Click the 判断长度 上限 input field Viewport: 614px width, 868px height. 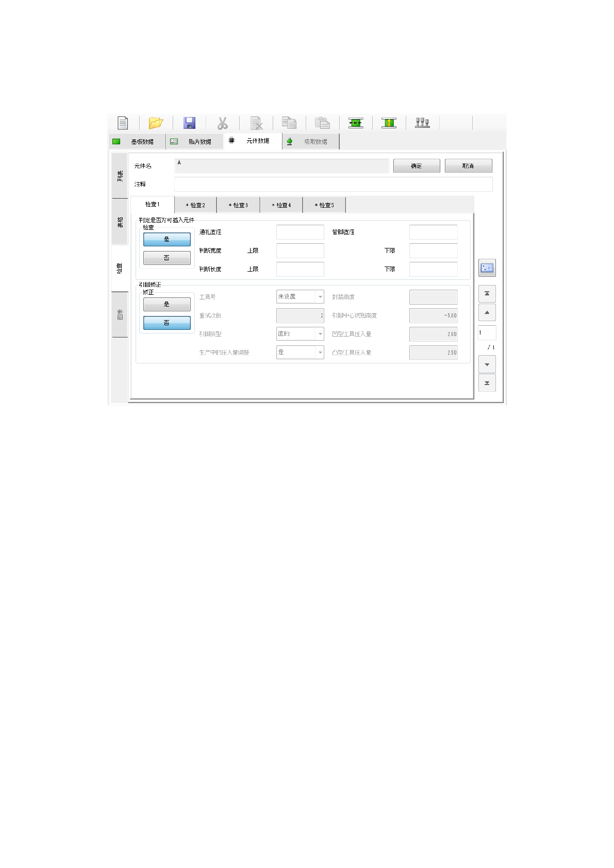tap(300, 269)
